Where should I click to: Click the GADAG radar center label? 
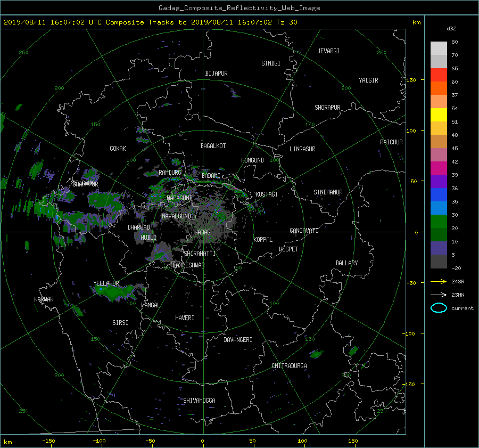pyautogui.click(x=202, y=232)
